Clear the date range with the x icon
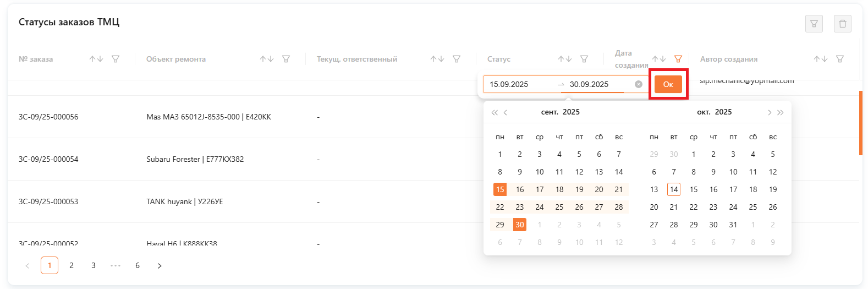The width and height of the screenshot is (868, 289). coord(639,84)
